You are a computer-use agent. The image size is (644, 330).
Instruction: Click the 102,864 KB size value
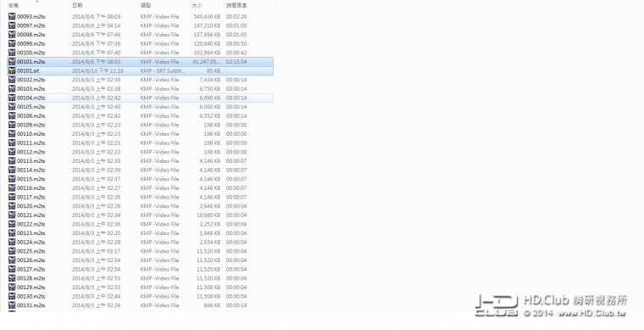207,53
